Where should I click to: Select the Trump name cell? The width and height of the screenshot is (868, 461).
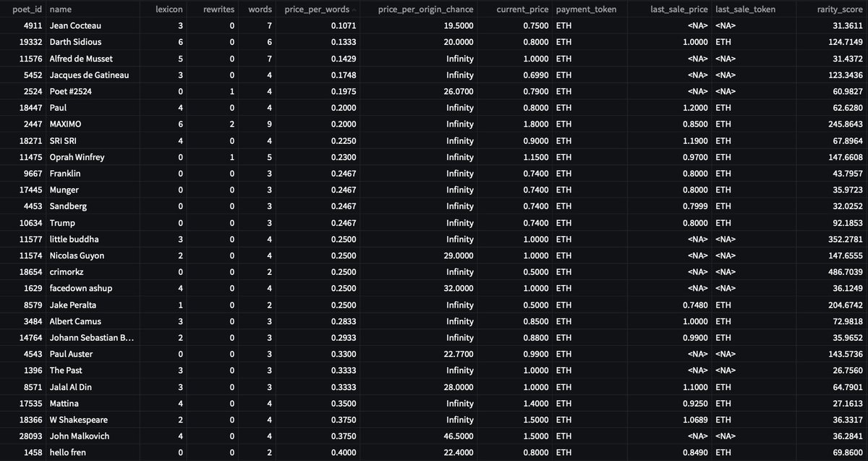[x=62, y=223]
